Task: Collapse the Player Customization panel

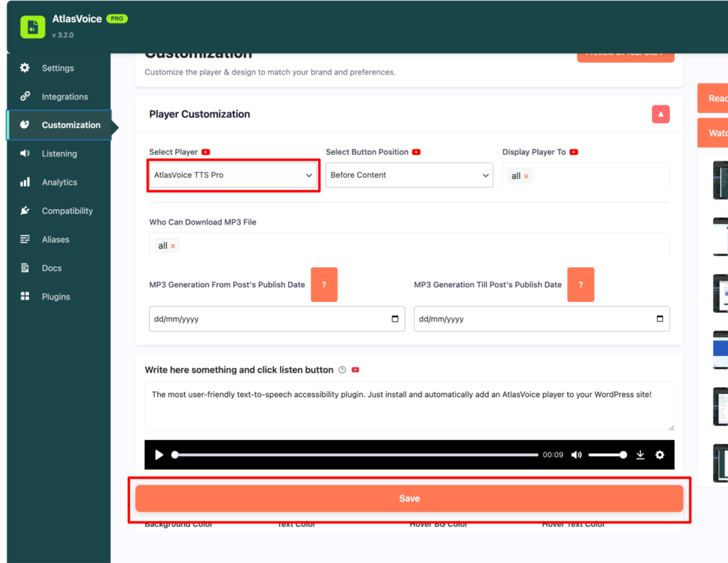Action: tap(660, 114)
